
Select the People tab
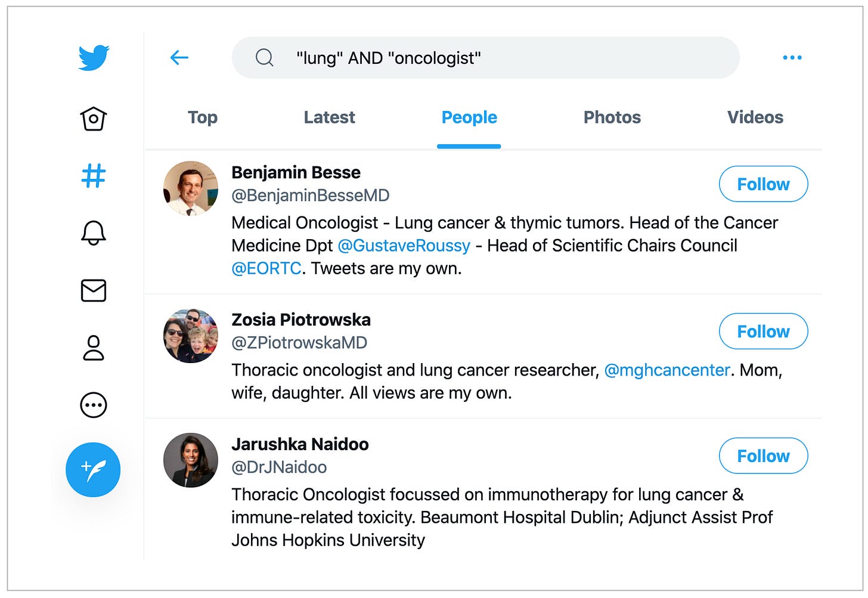tap(469, 117)
